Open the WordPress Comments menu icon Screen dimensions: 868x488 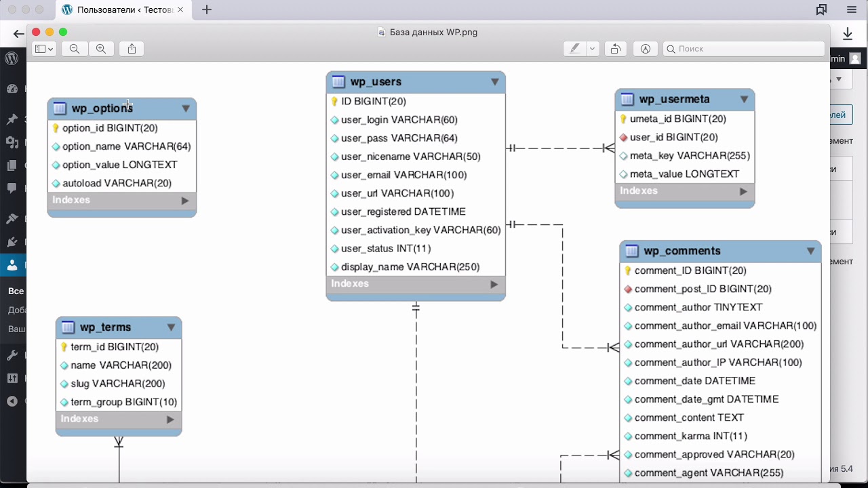12,188
